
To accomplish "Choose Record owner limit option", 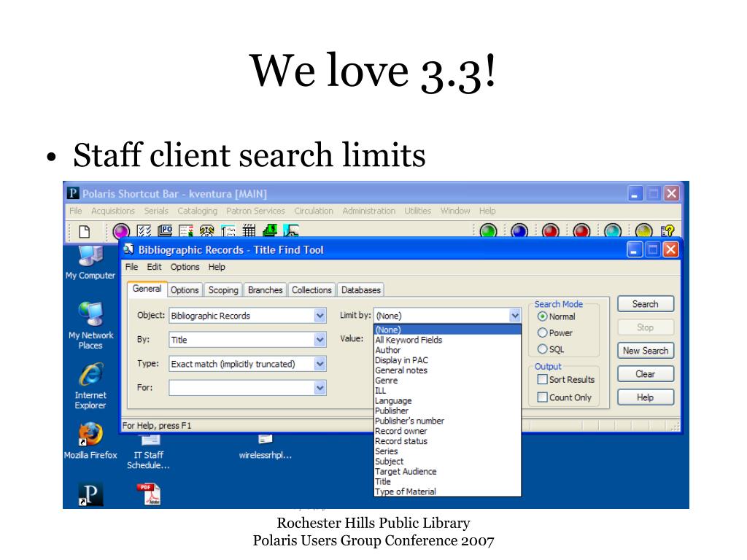I will point(447,431).
